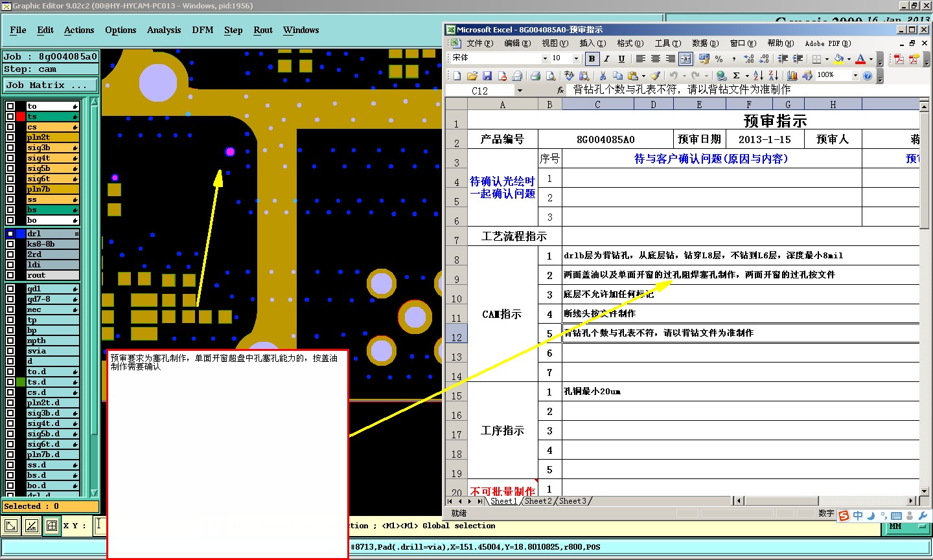Screen dimensions: 933x560
Task: Tick the checkbox for layer gd1
Action: point(10,289)
